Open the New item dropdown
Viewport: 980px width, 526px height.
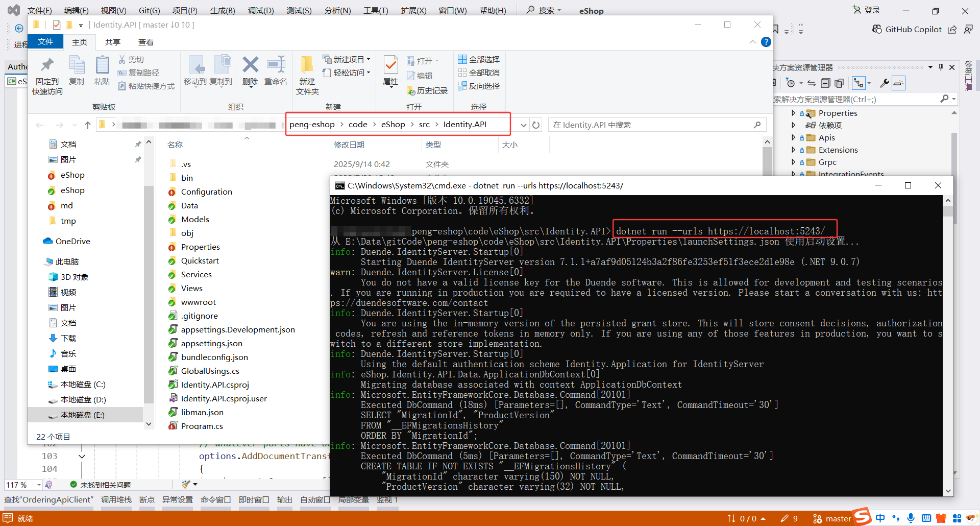347,60
